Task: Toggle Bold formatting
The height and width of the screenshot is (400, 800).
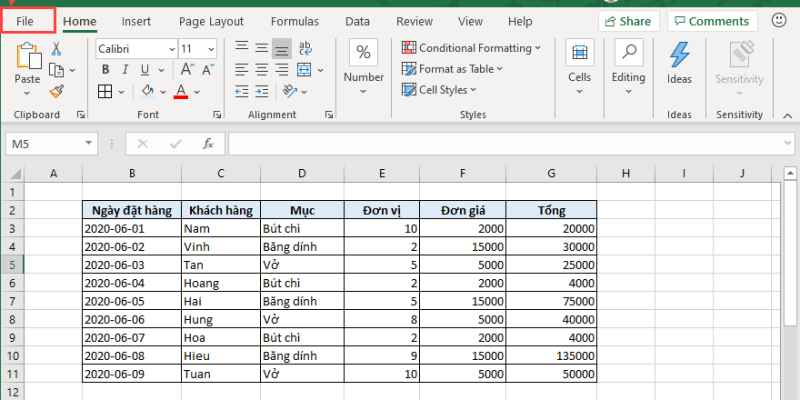Action: 105,69
